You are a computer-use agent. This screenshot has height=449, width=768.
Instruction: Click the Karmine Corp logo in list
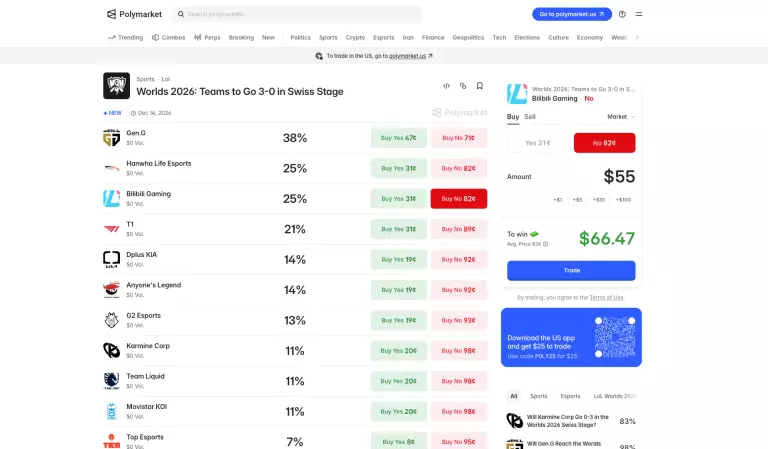(112, 351)
